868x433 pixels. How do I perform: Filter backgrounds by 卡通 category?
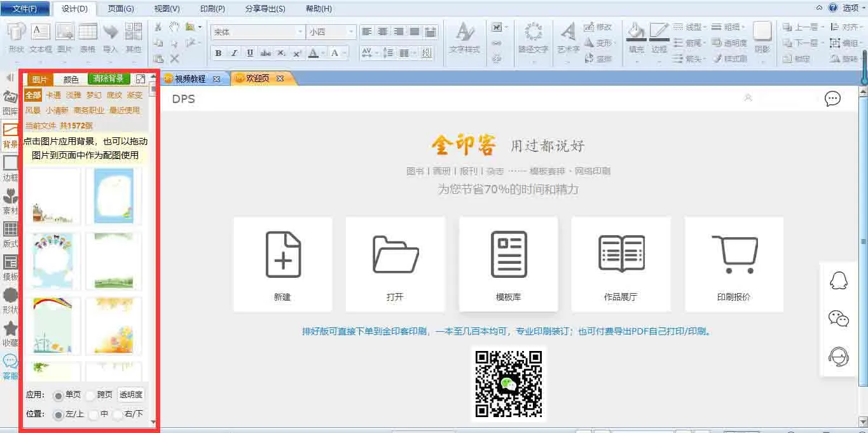coord(53,95)
